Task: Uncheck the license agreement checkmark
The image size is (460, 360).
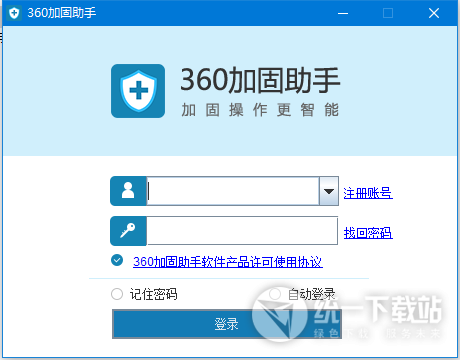Action: [117, 260]
